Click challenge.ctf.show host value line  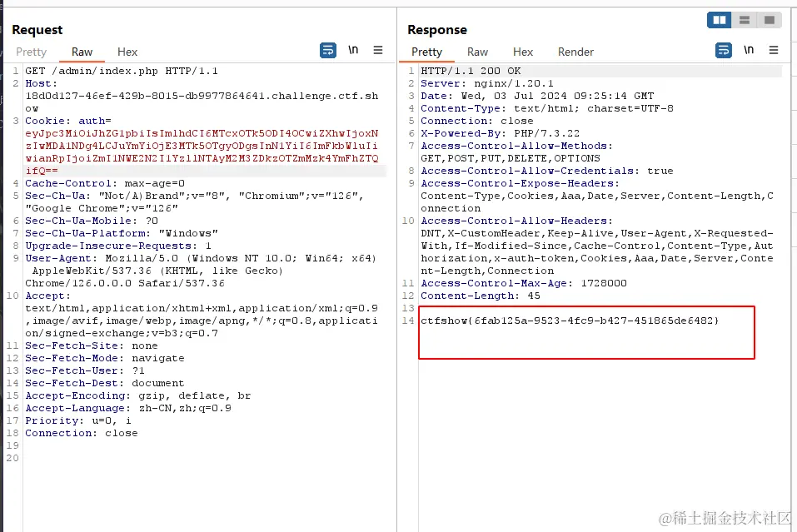[x=202, y=96]
